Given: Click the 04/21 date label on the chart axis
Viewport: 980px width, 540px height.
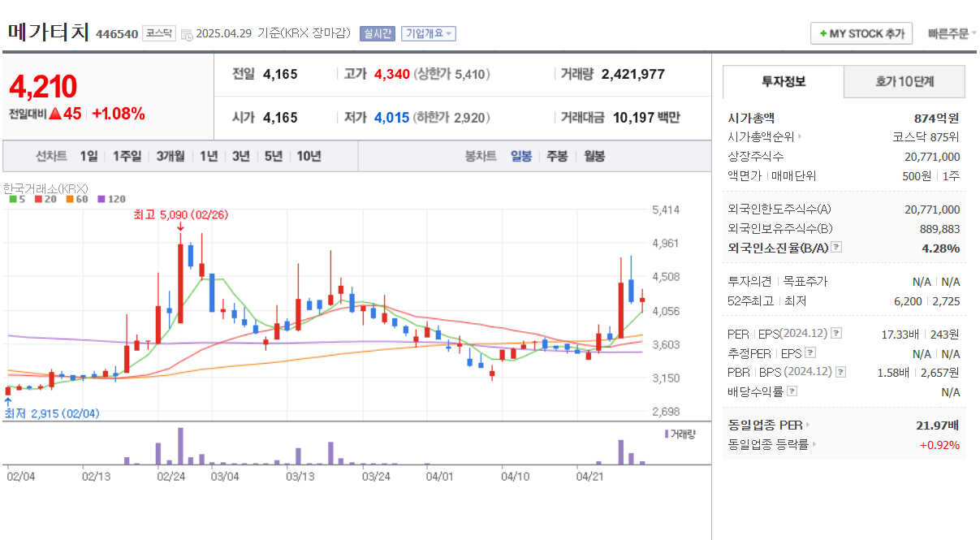Looking at the screenshot, I should tap(589, 476).
